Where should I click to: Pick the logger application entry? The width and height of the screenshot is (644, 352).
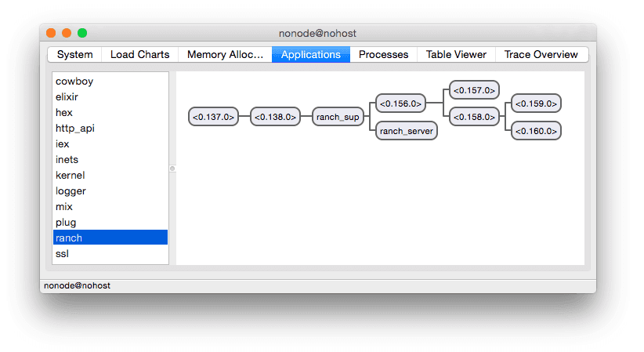tap(71, 191)
